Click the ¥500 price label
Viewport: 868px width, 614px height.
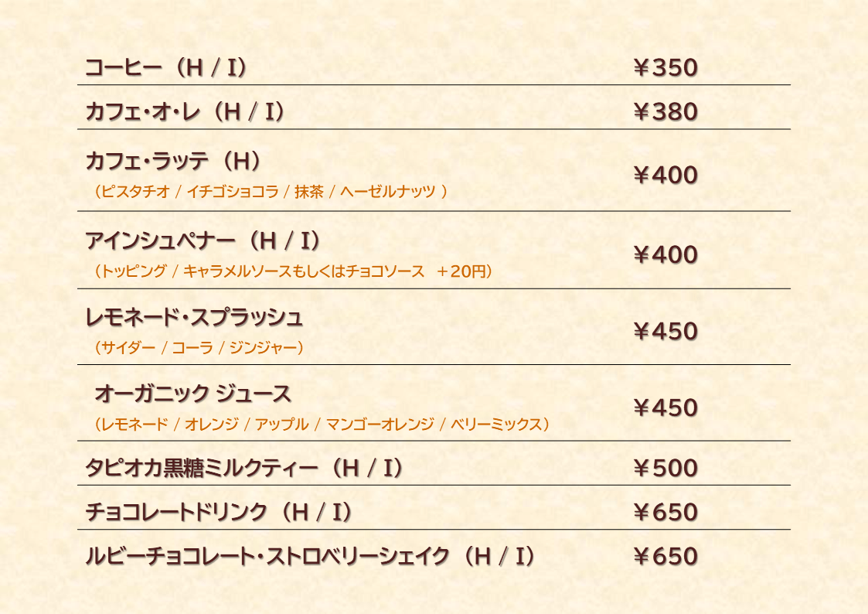pos(665,469)
